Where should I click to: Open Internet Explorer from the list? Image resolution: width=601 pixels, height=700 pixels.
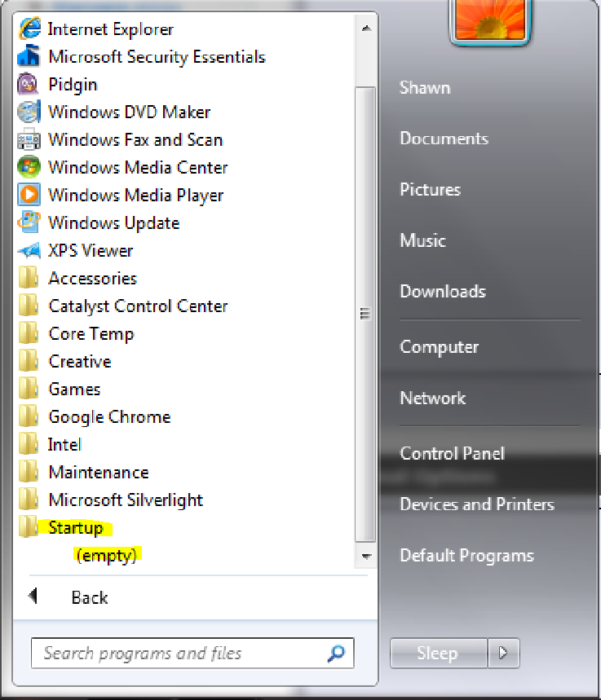point(110,29)
